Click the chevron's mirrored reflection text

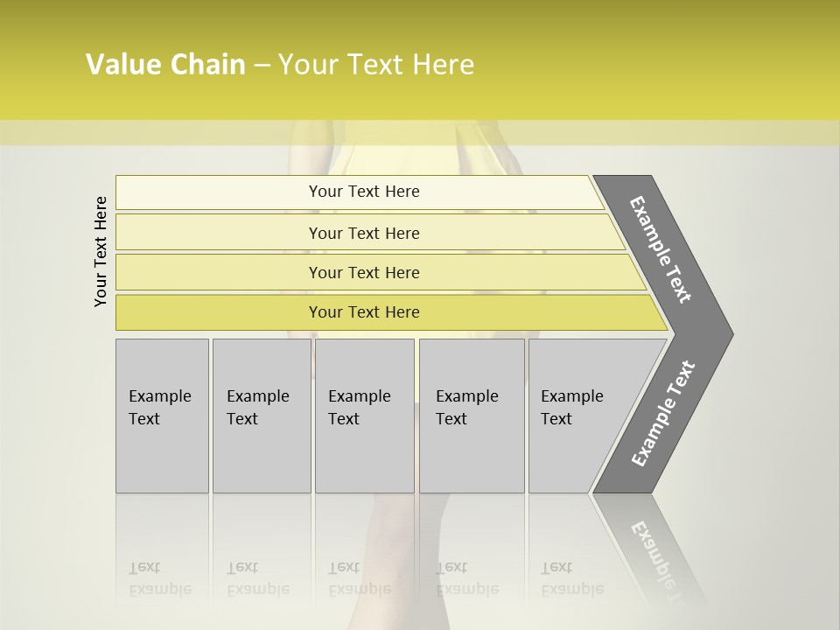point(656,553)
